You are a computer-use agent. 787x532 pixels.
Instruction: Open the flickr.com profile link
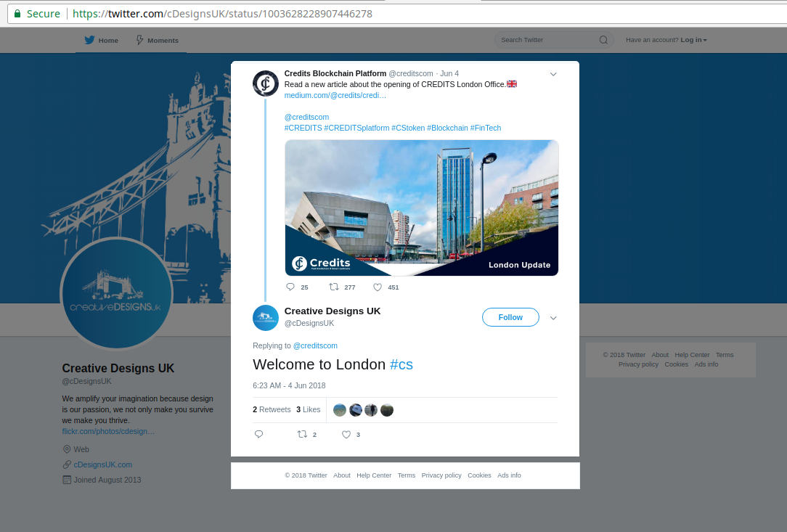pos(108,431)
